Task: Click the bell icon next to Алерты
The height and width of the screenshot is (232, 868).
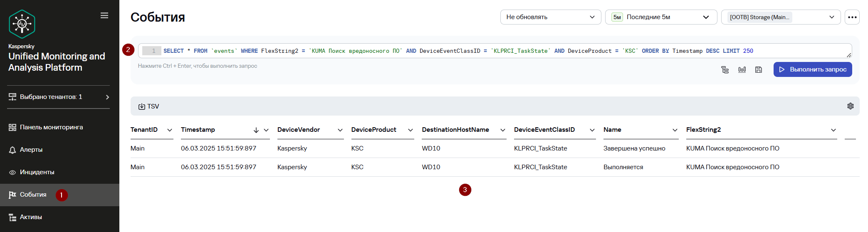Action: [x=12, y=150]
